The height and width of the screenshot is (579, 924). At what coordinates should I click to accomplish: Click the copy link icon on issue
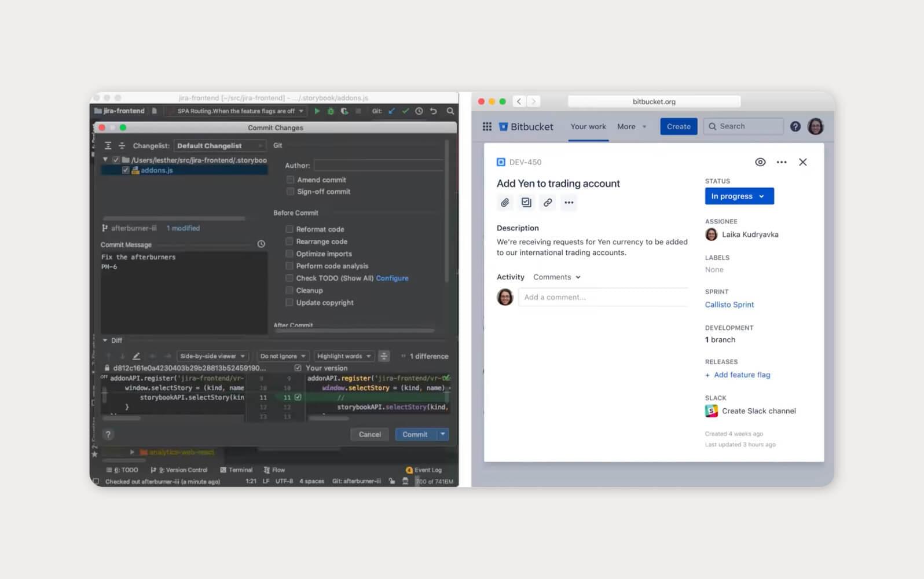[547, 203]
